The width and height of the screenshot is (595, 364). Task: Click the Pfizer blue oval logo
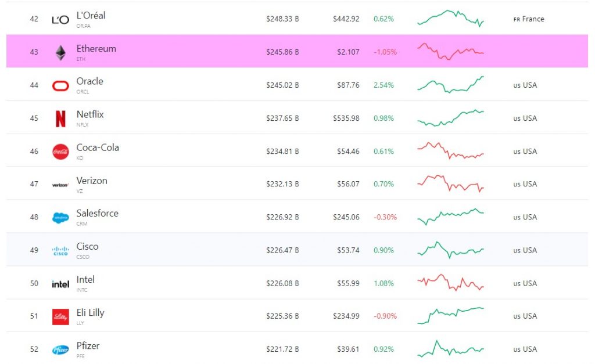coord(60,349)
